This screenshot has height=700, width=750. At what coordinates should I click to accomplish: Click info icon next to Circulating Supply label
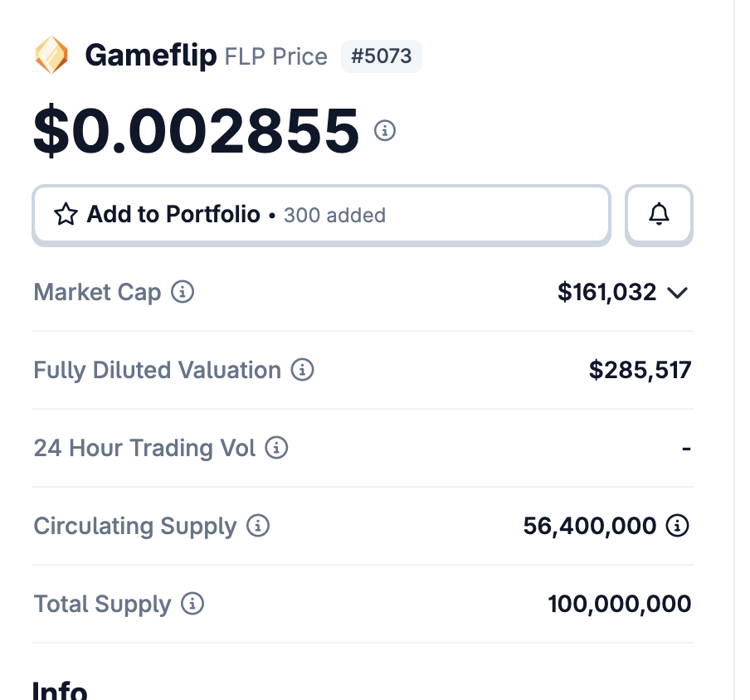pos(258,526)
